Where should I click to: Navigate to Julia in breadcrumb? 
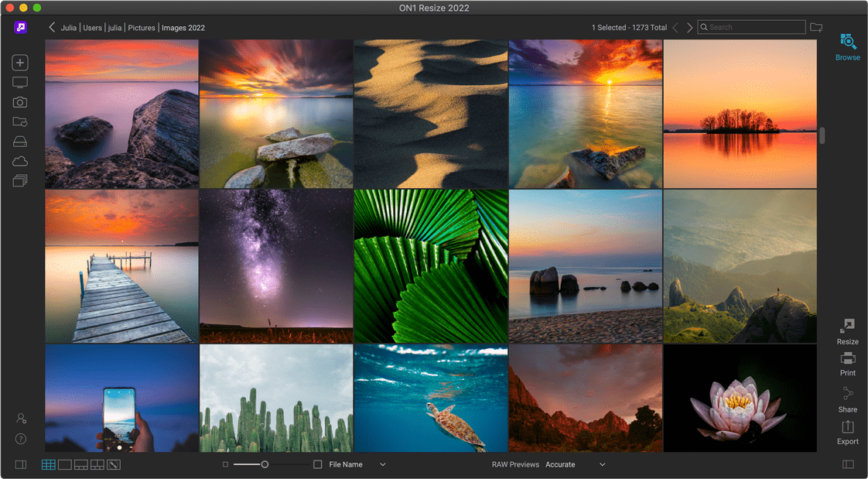point(69,28)
